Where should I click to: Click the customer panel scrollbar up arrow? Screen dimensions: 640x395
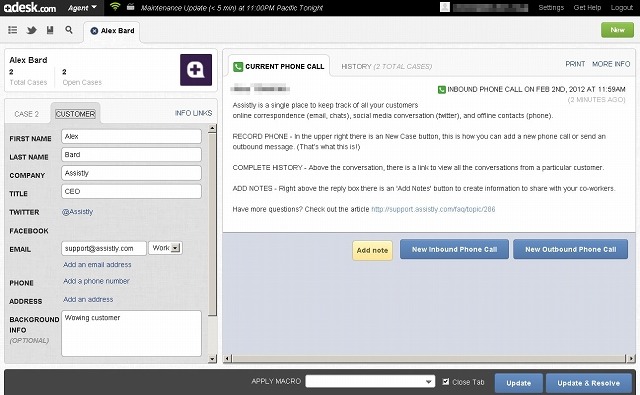212,129
